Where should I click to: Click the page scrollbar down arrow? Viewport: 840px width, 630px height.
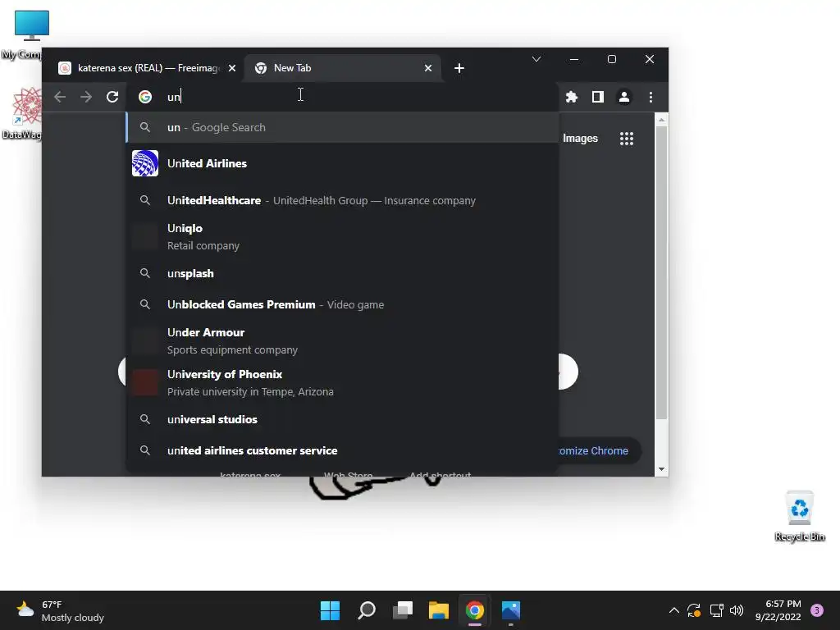point(662,469)
